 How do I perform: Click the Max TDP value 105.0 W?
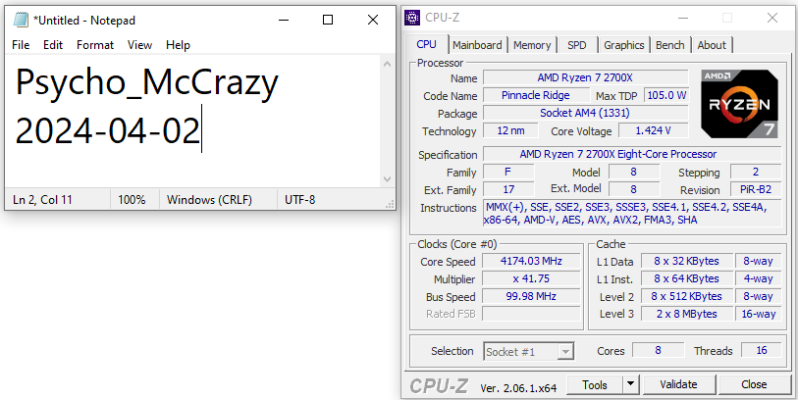[x=666, y=95]
